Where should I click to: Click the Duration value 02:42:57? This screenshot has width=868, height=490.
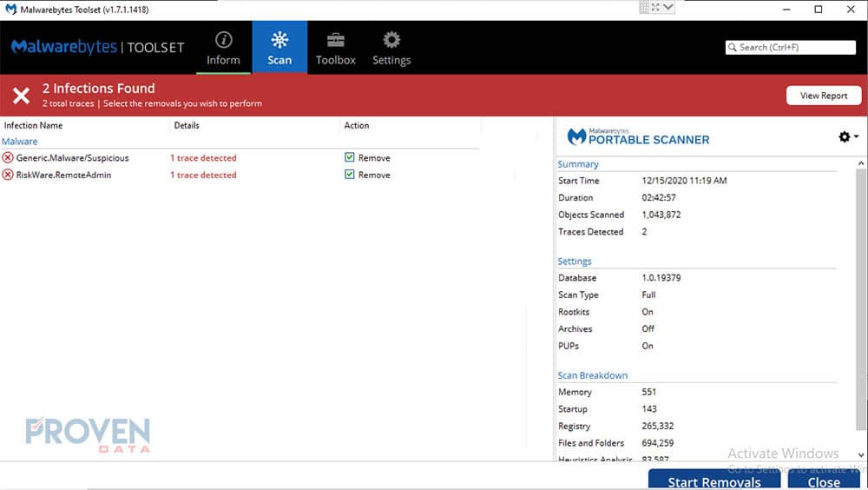pos(659,198)
